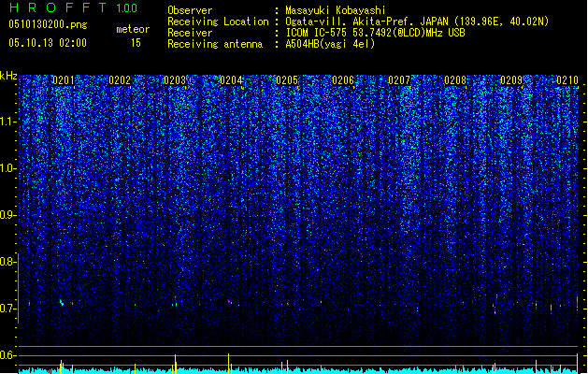
Task: Click the 0209 time marker
Action: (x=511, y=80)
